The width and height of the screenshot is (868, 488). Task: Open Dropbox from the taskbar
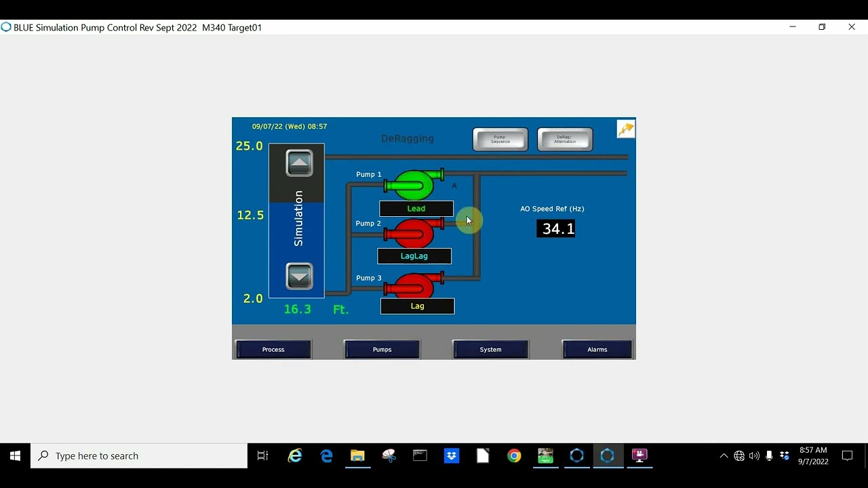452,456
